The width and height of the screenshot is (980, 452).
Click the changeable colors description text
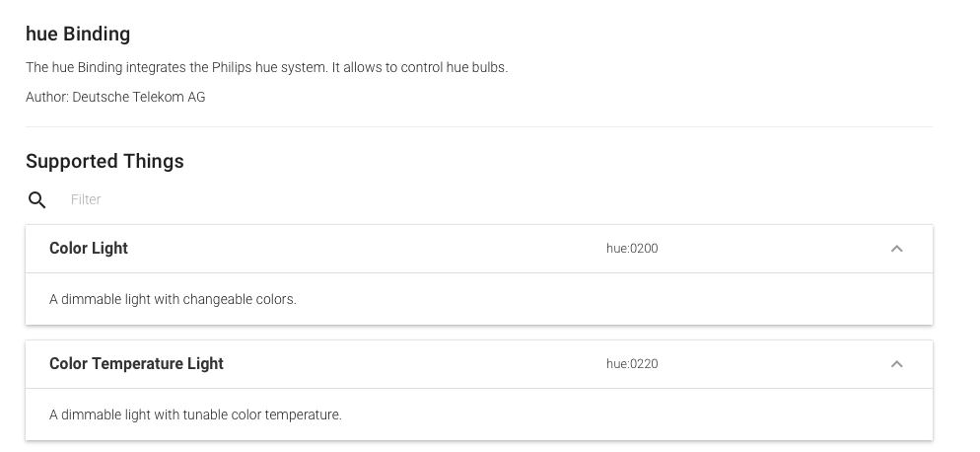click(x=173, y=299)
